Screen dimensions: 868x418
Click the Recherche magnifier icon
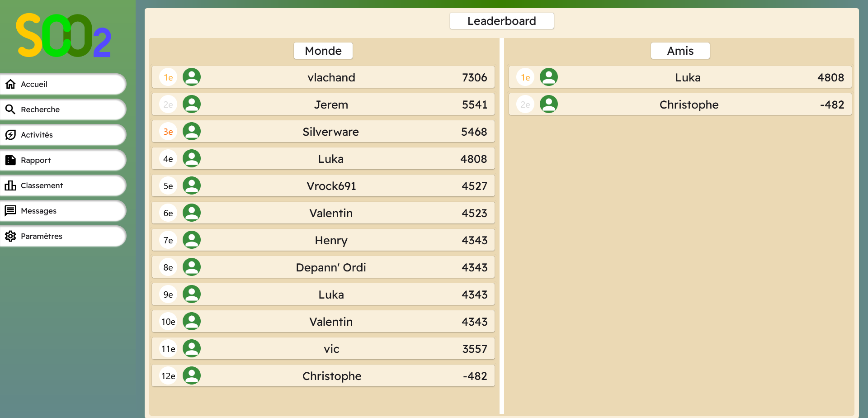[10, 109]
